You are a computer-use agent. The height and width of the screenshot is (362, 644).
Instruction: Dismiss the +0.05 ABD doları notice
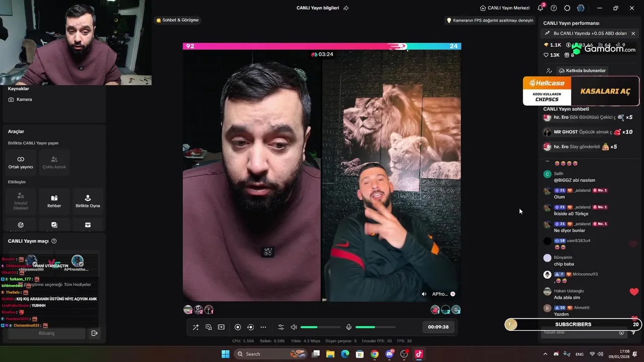click(x=633, y=33)
